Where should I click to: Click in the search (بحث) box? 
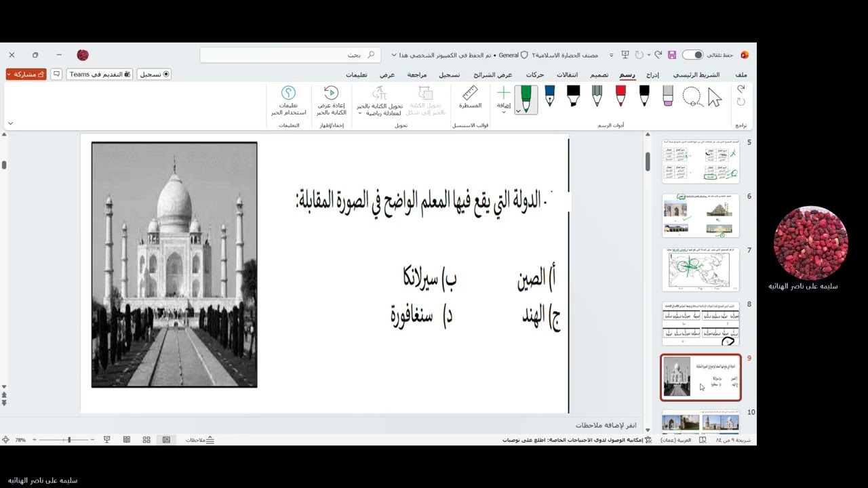(290, 55)
